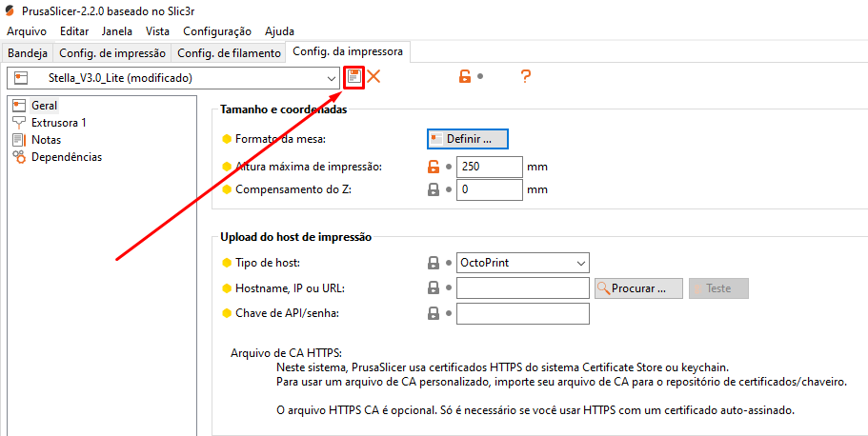The image size is (868, 436).
Task: Open the OctoPrint host type dropdown
Action: (x=523, y=263)
